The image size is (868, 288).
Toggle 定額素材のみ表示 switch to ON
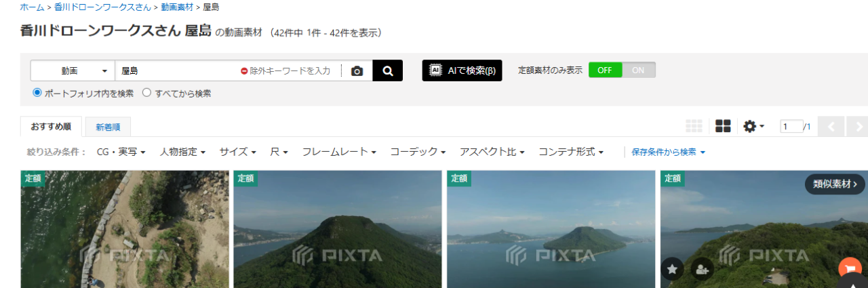[x=638, y=70]
